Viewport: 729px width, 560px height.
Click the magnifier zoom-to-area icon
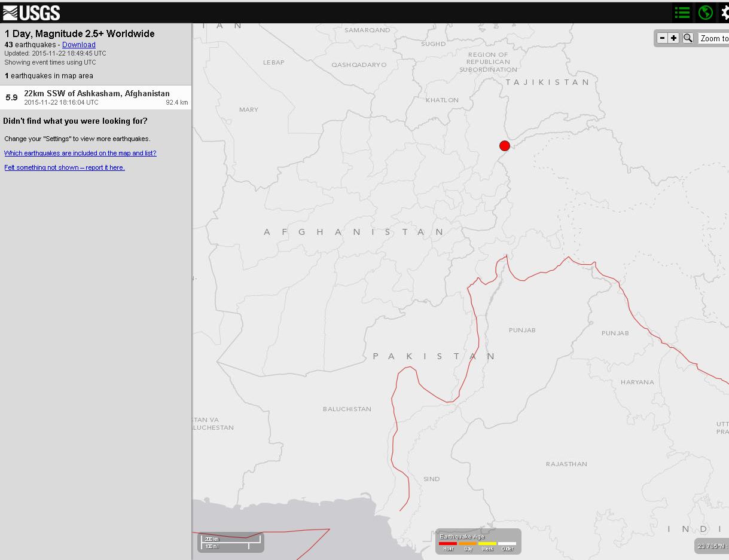point(688,38)
